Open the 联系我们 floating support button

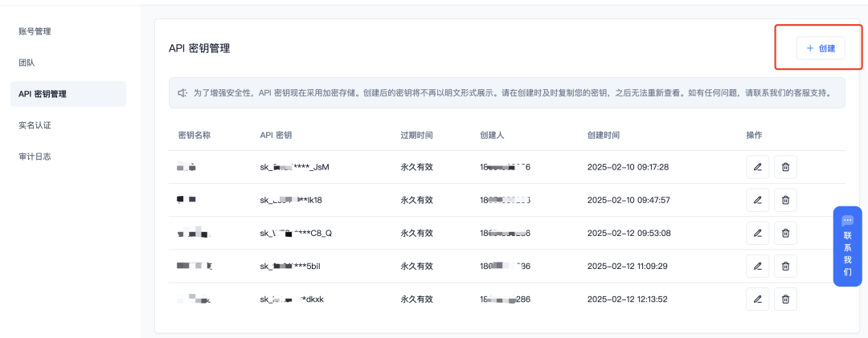(x=848, y=246)
